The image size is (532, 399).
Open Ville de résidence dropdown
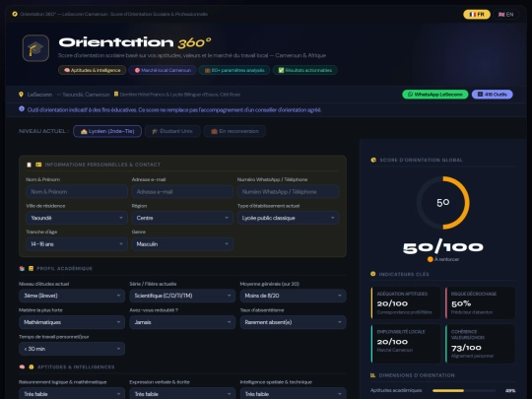click(77, 218)
